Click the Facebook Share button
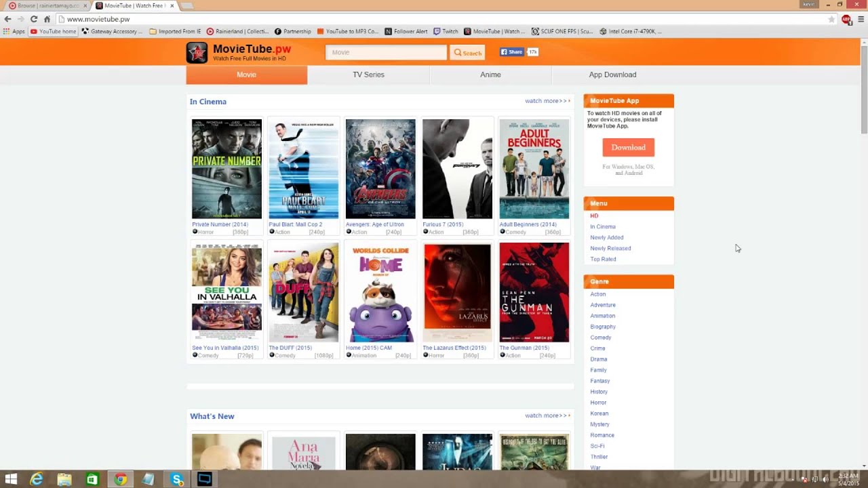The image size is (868, 488). click(512, 52)
